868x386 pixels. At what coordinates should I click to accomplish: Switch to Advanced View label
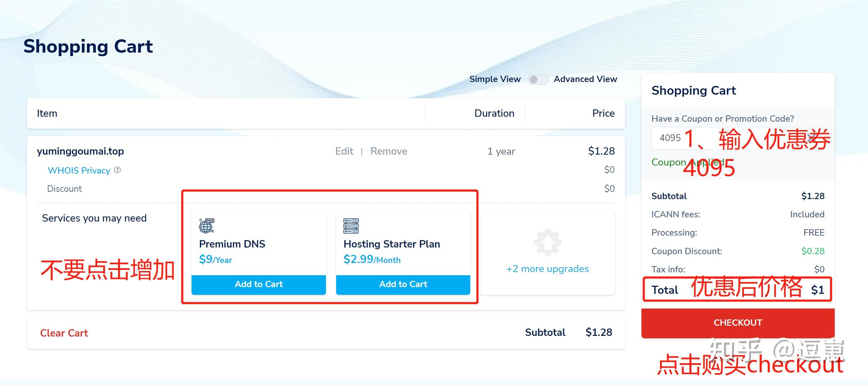(x=585, y=79)
